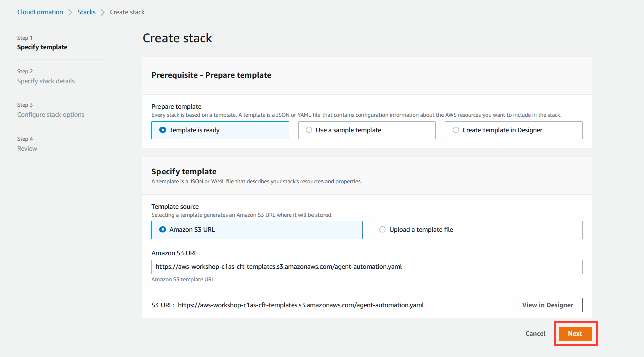
Task: Select Create template in Designer option
Action: coord(514,130)
